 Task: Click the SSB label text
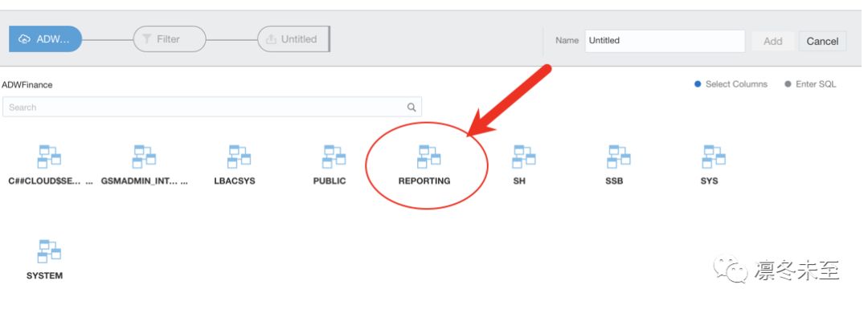[x=614, y=181]
